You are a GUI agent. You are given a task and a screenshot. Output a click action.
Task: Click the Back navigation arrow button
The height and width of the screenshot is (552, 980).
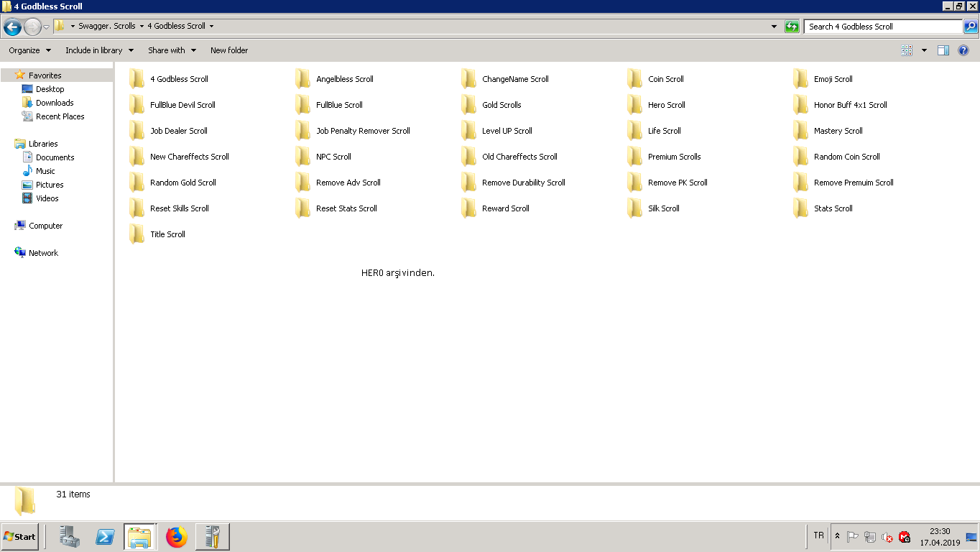click(12, 27)
